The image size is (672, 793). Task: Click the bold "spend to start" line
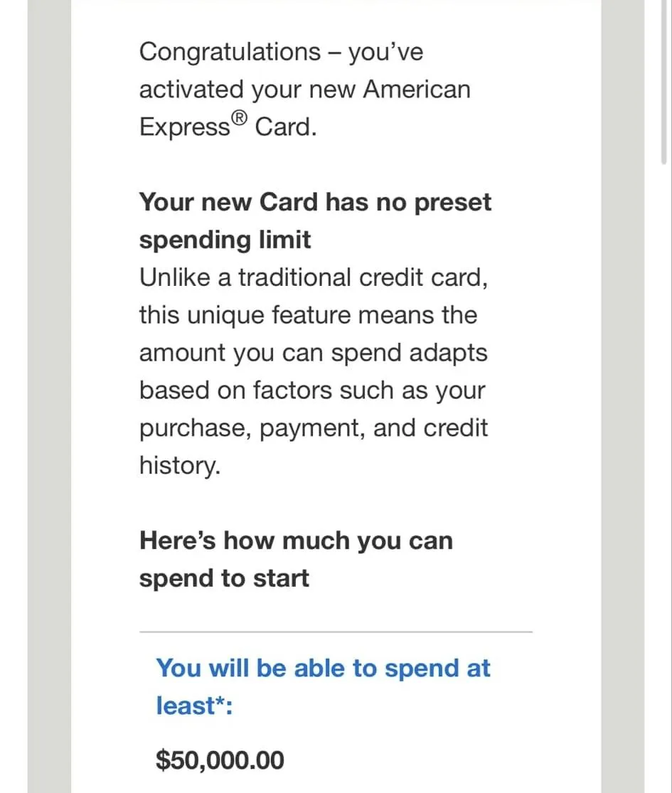(224, 578)
